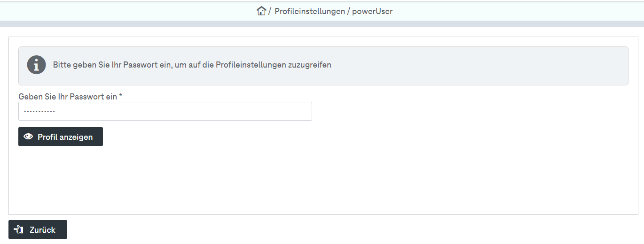Image resolution: width=644 pixels, height=244 pixels.
Task: Go to home via breadcrumb house icon
Action: (261, 11)
